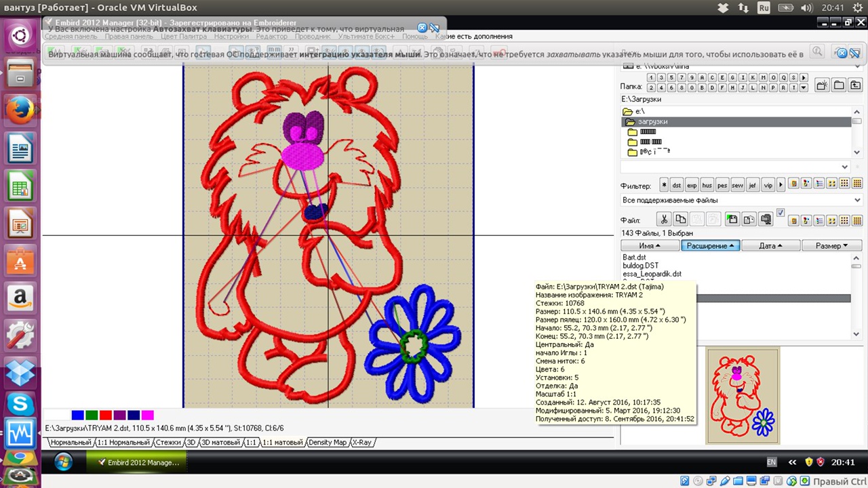Click the save-to-disk icon in the Файл row
868x488 pixels.
(x=732, y=219)
